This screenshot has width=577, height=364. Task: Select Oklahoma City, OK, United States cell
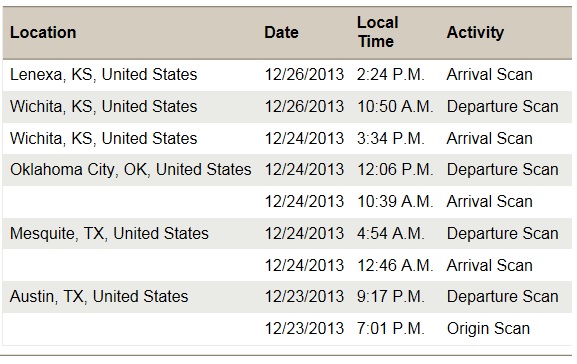(131, 170)
